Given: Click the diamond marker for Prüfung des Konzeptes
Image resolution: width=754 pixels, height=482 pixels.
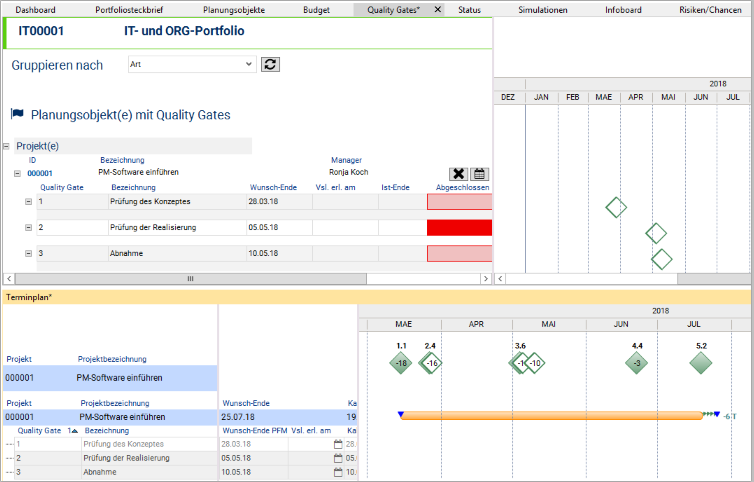Looking at the screenshot, I should click(616, 207).
